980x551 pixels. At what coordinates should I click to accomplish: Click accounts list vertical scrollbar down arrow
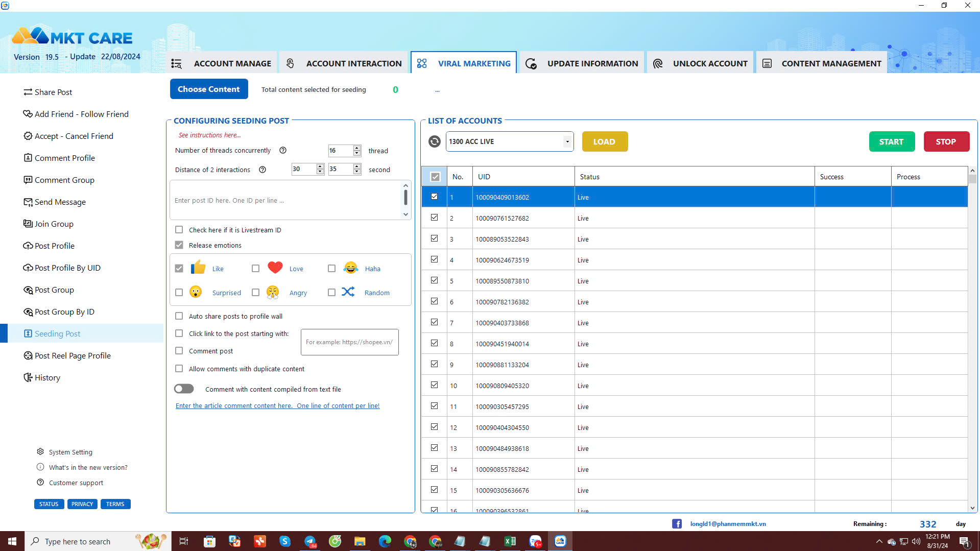972,508
